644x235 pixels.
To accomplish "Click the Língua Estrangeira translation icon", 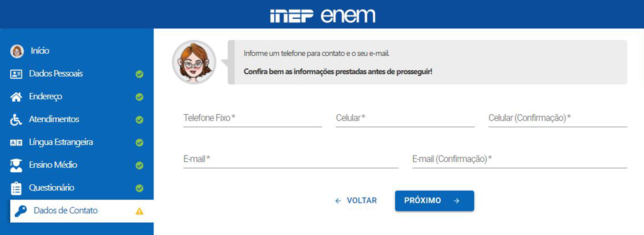I will coord(16,143).
